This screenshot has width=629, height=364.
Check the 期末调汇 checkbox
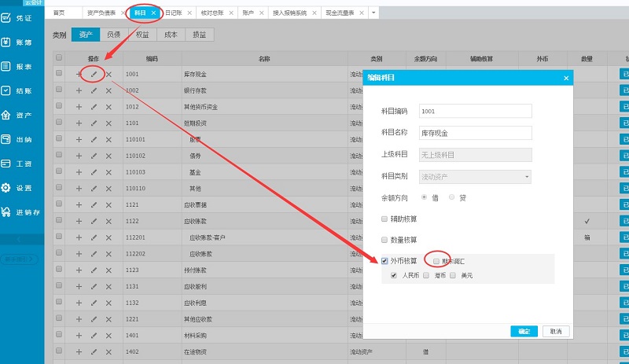point(436,261)
